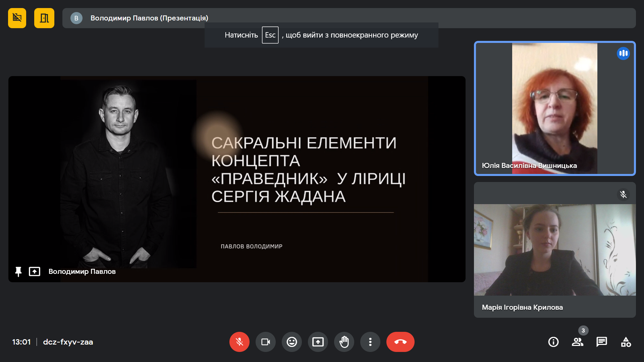This screenshot has height=362, width=644.
Task: Open the emoji reactions button
Action: pos(291,342)
